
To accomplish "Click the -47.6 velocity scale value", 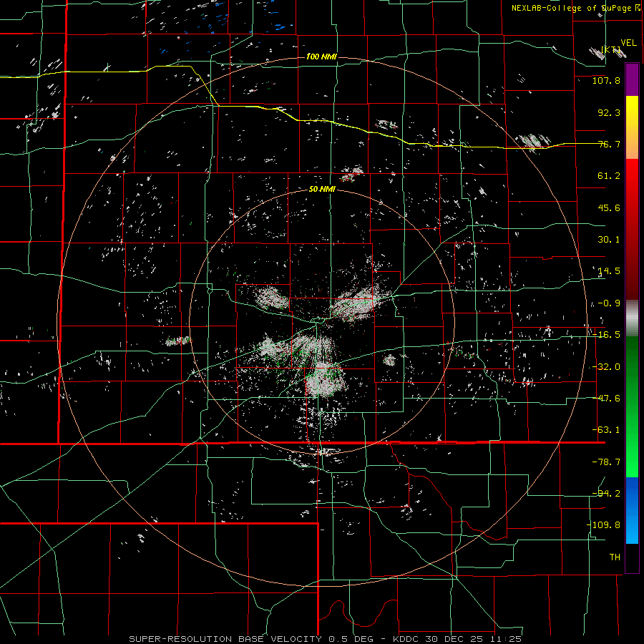I will [x=606, y=399].
